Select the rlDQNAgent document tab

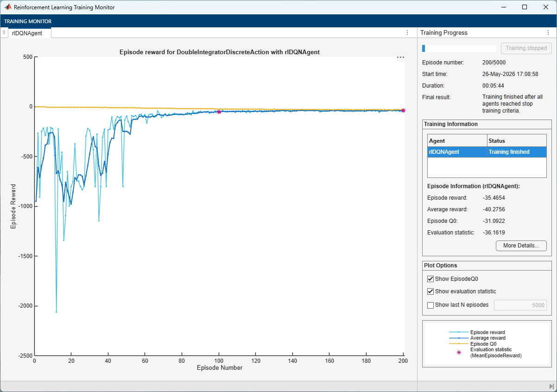pyautogui.click(x=29, y=33)
